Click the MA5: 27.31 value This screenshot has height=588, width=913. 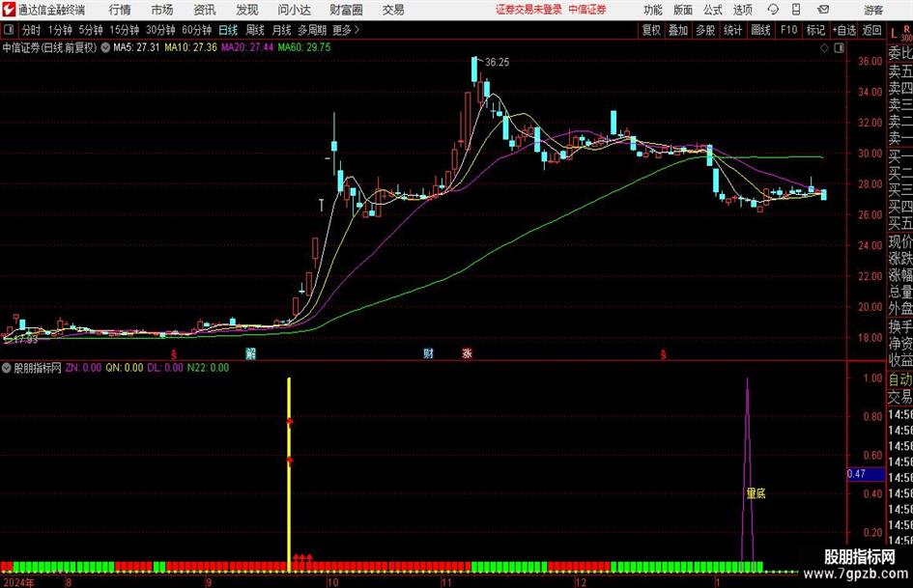click(136, 47)
